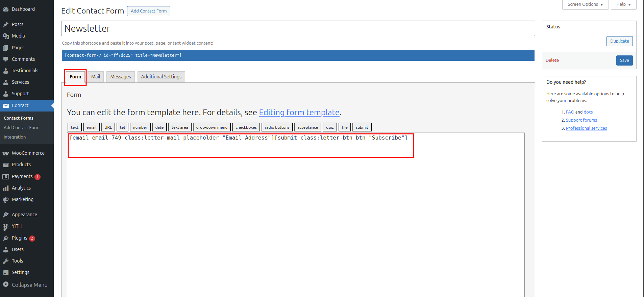Insert a number tag
This screenshot has height=297, width=644.
click(x=140, y=127)
